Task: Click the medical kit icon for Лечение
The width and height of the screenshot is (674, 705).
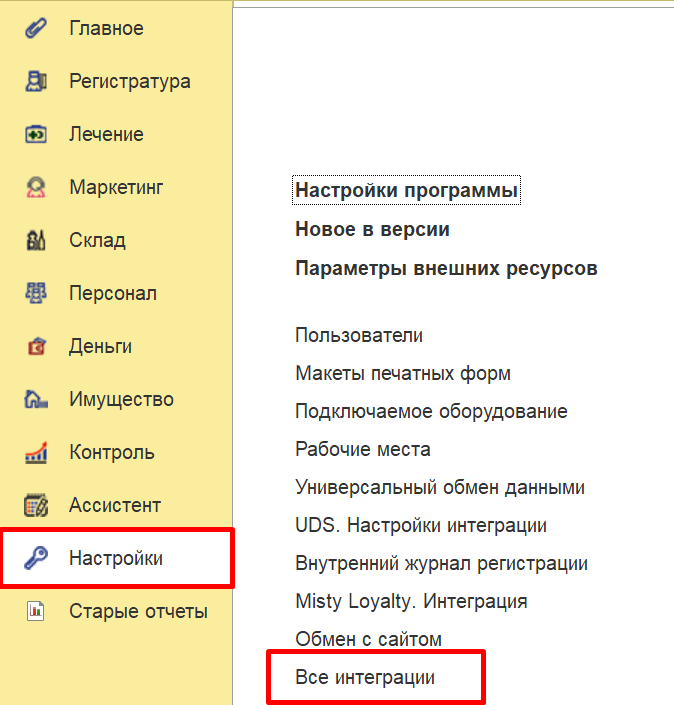Action: coord(36,134)
